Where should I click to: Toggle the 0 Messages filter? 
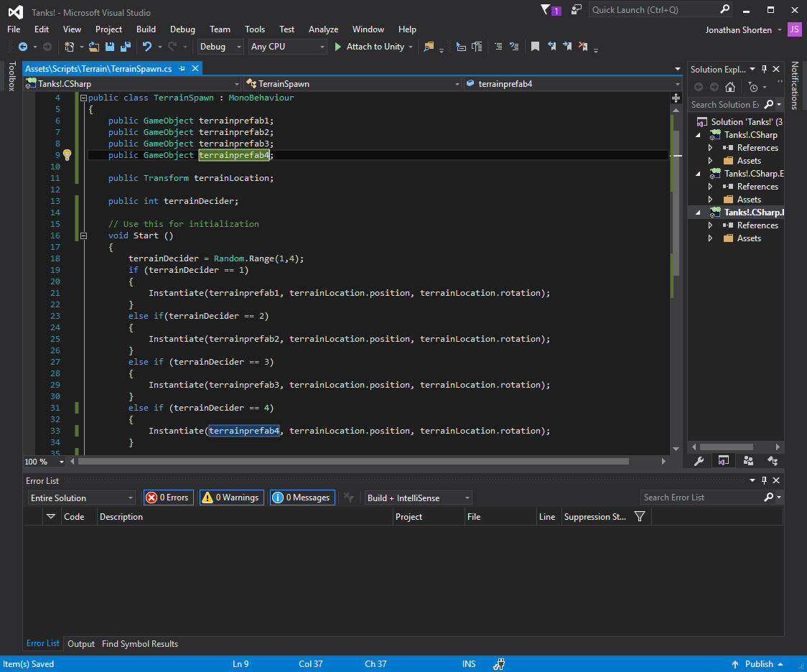(302, 498)
